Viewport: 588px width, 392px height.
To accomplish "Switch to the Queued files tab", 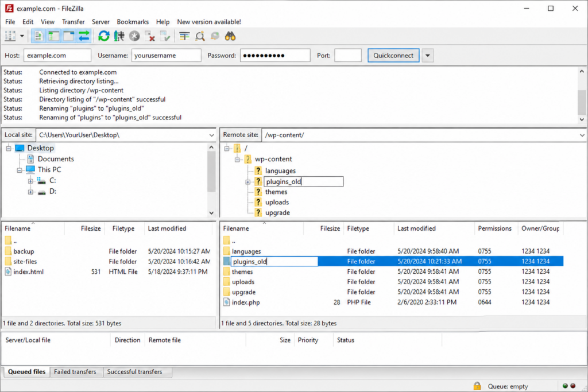I will pos(26,372).
